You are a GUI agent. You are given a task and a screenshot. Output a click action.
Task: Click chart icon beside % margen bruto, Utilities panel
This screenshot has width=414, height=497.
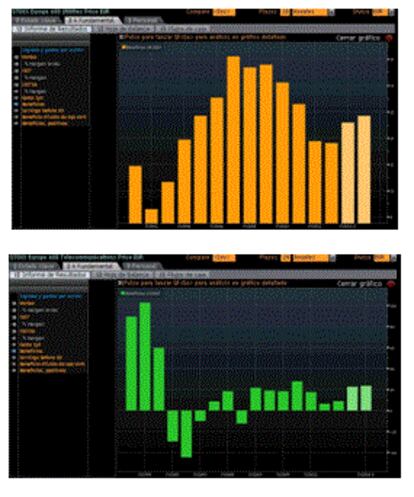pos(16,64)
